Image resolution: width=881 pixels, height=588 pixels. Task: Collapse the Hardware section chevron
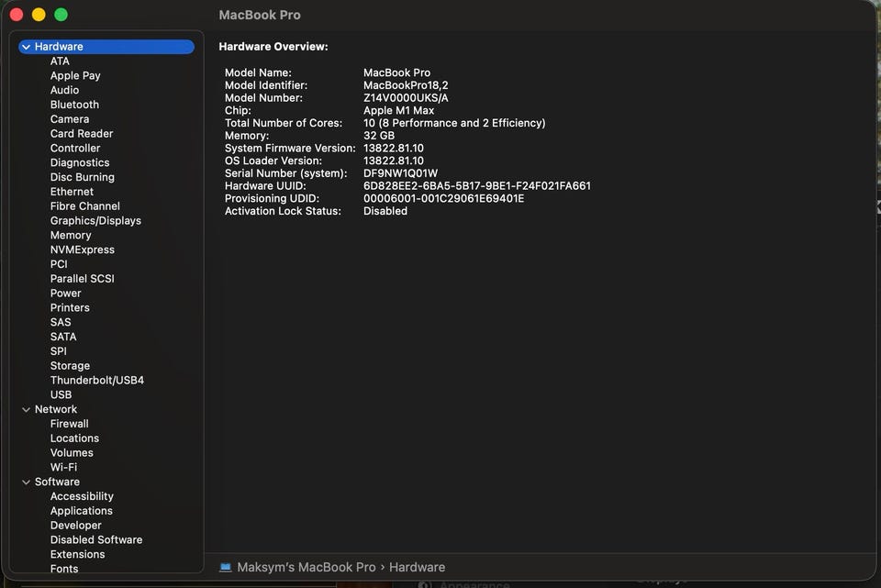click(x=27, y=47)
